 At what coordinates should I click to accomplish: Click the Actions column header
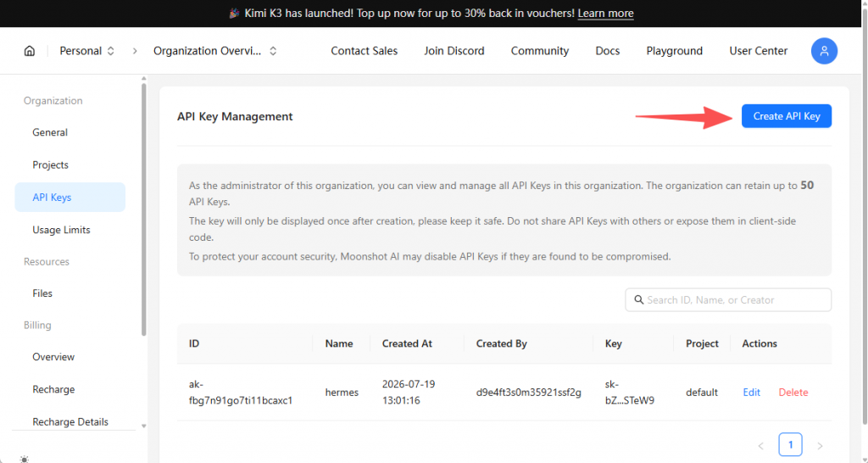coord(759,343)
